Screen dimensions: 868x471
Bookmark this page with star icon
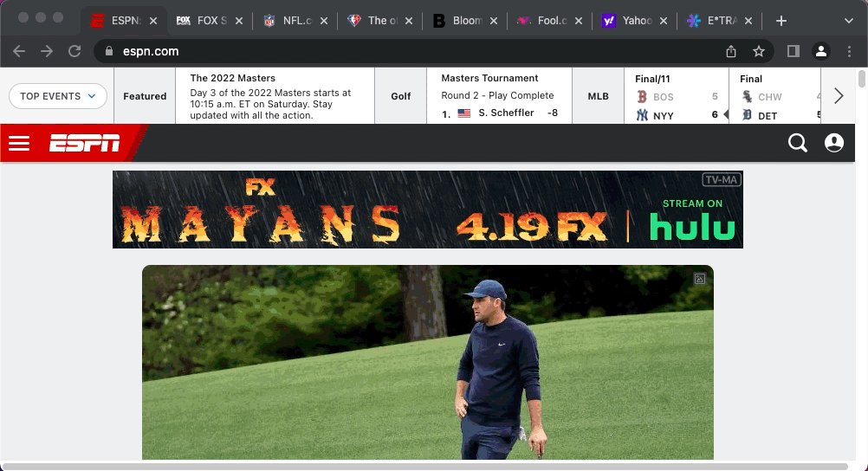(758, 51)
